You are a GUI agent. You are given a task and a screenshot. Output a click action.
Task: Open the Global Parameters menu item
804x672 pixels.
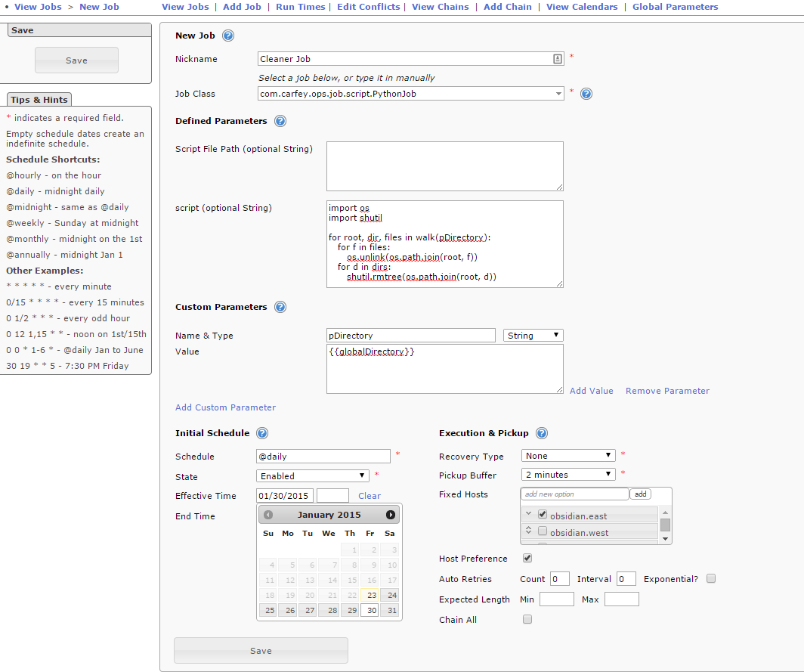[675, 7]
